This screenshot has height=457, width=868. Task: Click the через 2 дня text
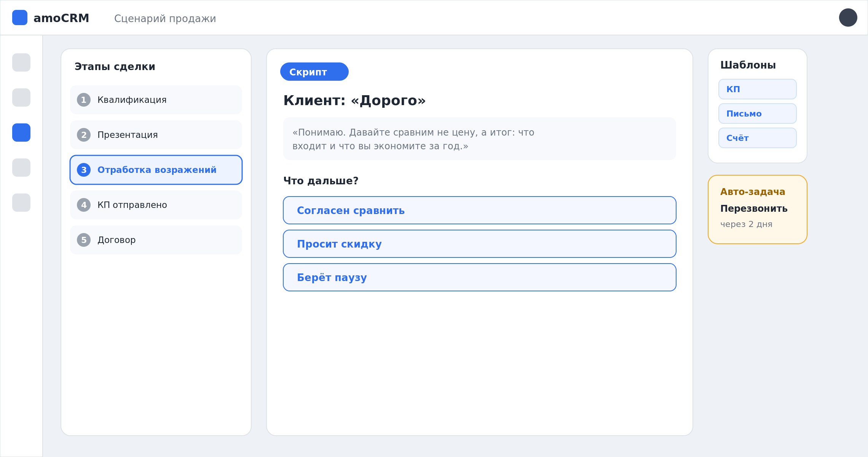coord(746,224)
